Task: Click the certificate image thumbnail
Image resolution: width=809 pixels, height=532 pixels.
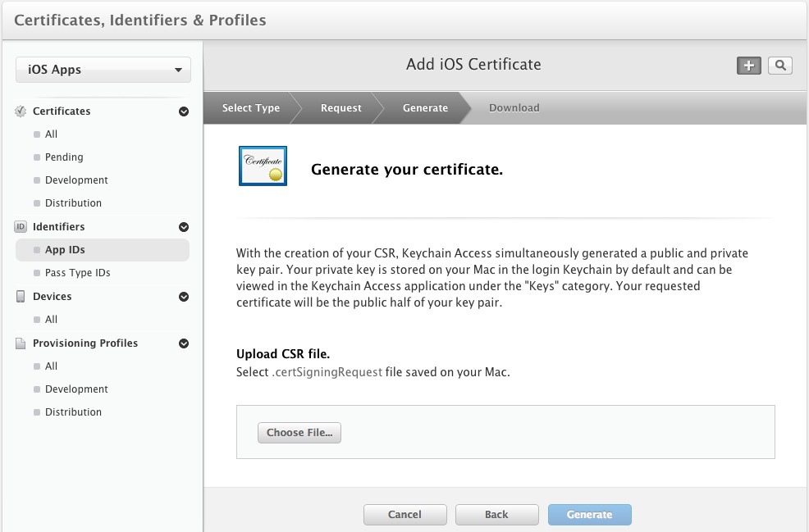Action: (x=263, y=166)
